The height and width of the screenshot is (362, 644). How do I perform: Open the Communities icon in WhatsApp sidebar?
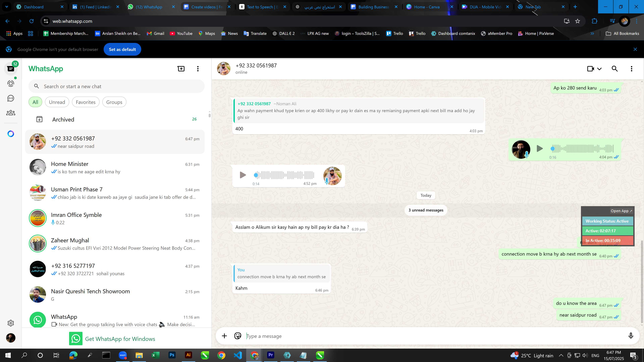(11, 113)
